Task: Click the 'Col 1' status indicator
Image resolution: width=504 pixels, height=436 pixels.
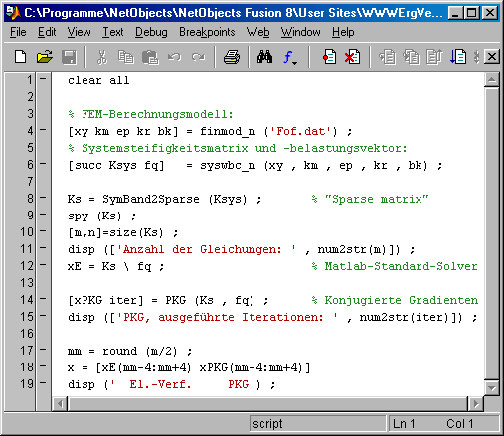Action: [x=460, y=424]
